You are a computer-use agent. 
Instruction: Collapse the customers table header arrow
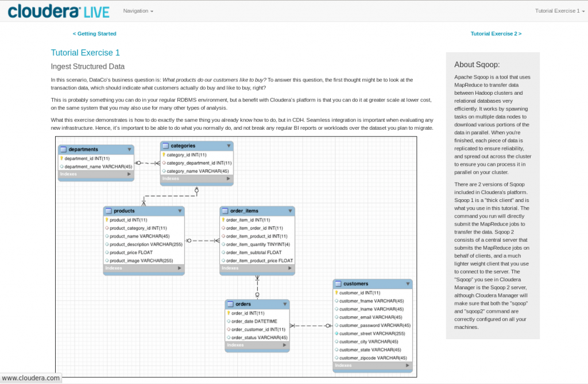[408, 284]
